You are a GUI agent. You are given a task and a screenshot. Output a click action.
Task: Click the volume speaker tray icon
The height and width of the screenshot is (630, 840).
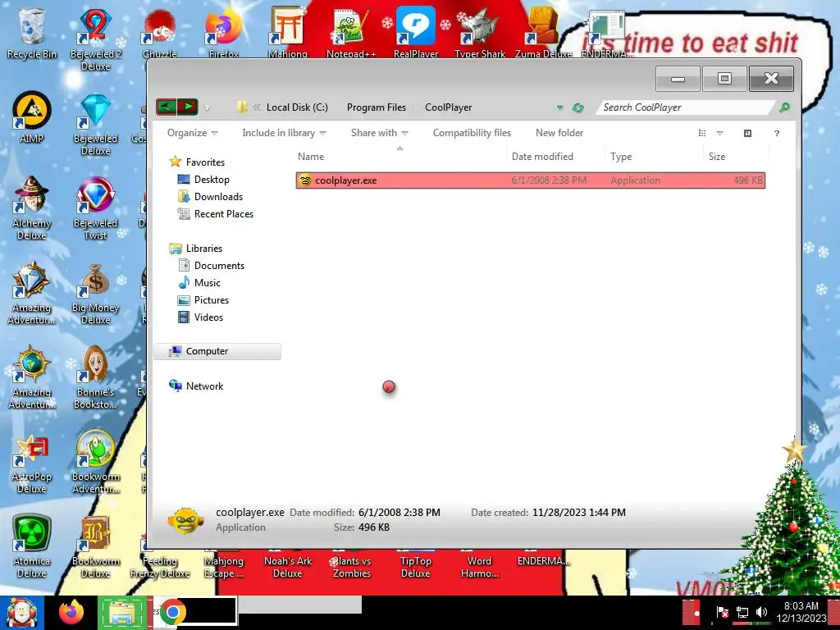761,612
